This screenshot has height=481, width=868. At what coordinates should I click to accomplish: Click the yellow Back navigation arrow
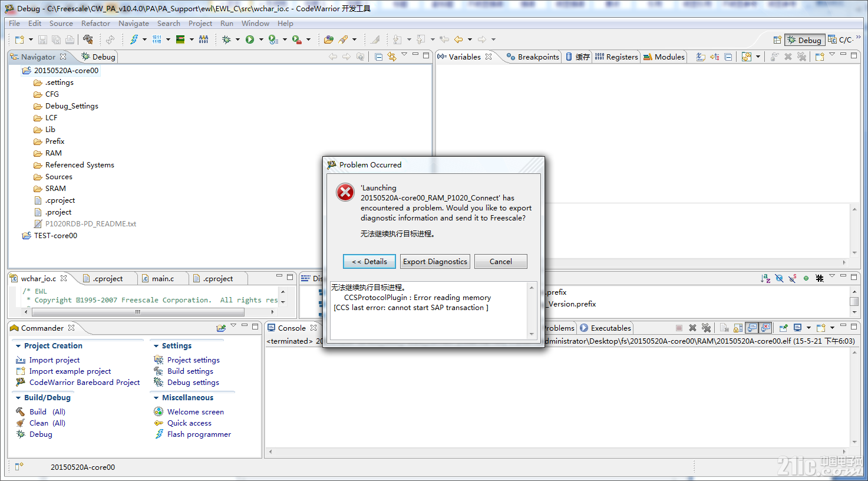[x=458, y=39]
